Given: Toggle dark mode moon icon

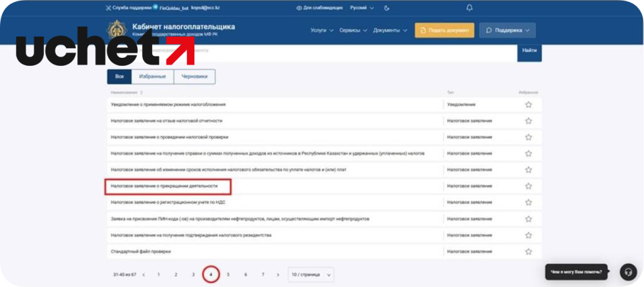Looking at the screenshot, I should [x=387, y=8].
